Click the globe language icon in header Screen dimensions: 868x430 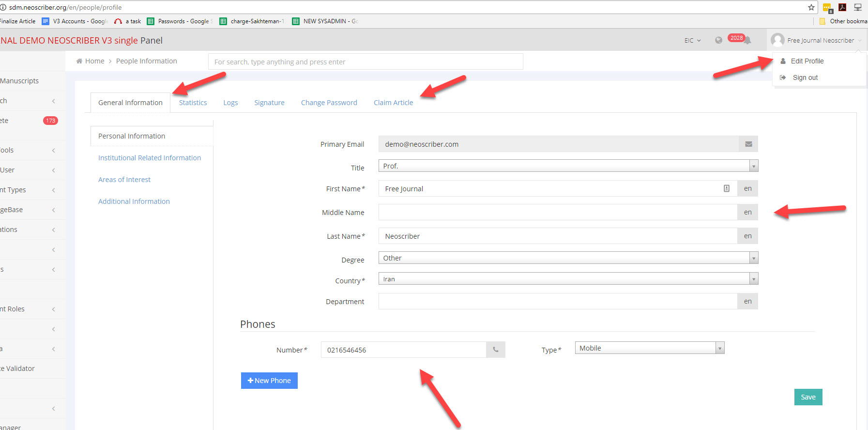pyautogui.click(x=718, y=40)
